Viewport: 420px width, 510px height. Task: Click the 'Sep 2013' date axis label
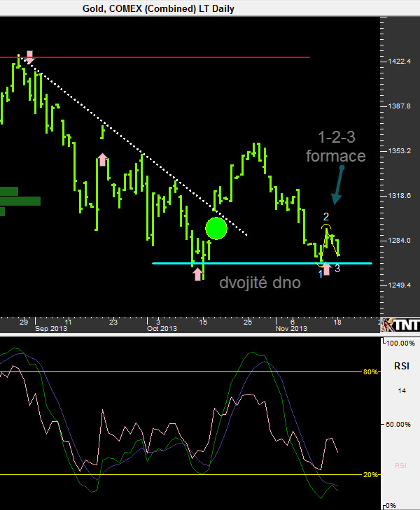coord(51,329)
